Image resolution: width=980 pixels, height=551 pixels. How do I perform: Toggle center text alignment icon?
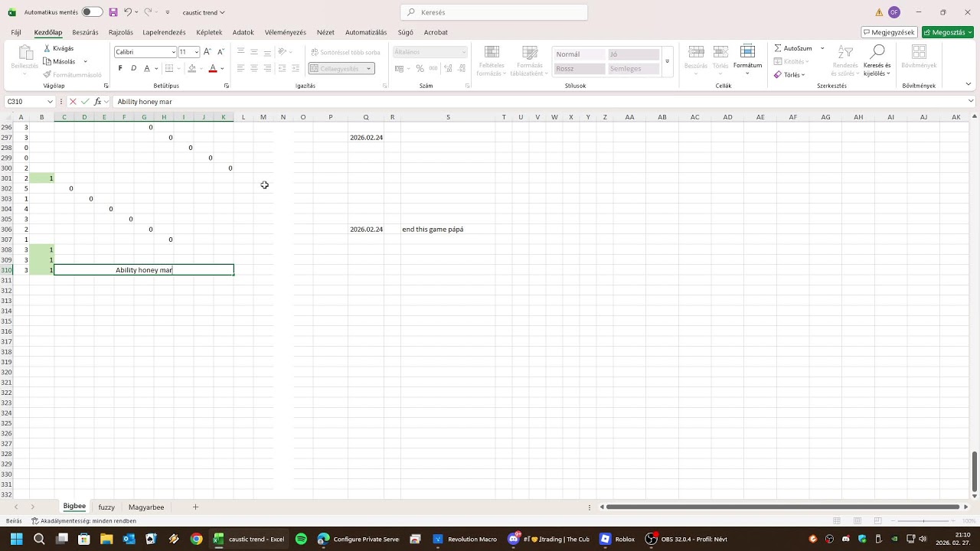(x=253, y=68)
